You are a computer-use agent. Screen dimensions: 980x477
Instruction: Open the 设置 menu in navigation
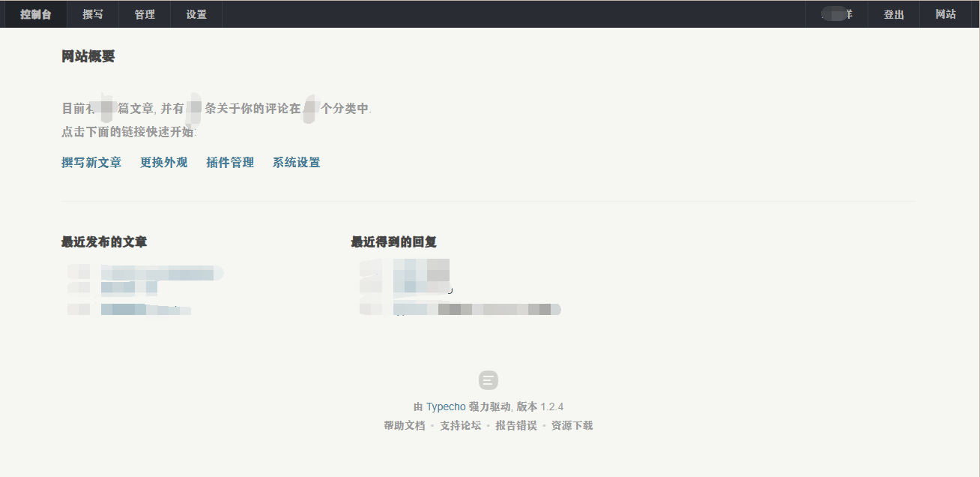click(x=196, y=14)
